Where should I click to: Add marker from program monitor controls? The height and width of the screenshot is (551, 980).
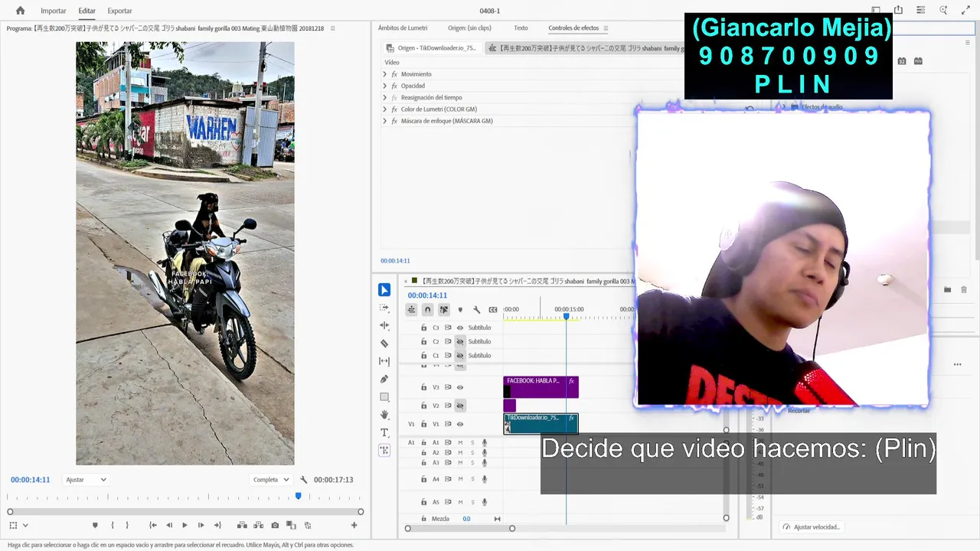pos(95,526)
